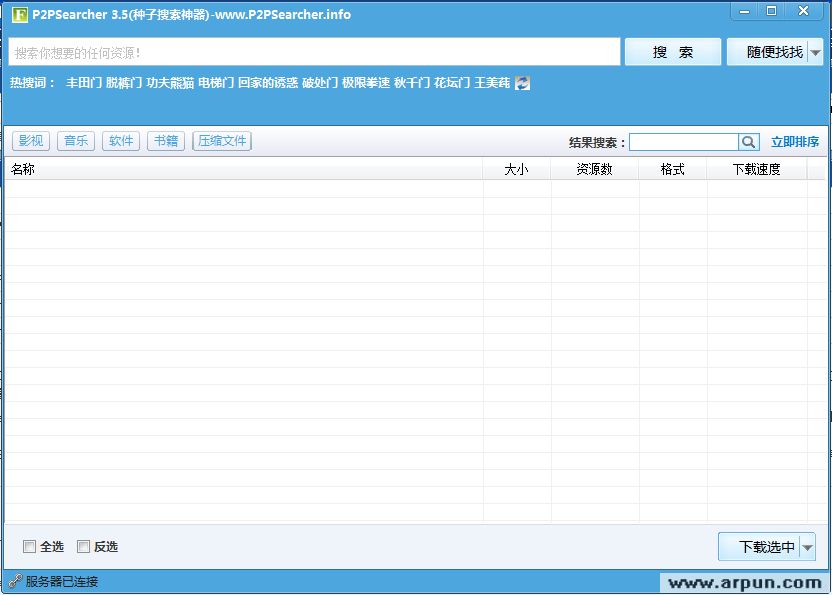
Task: Expand the 随便找找 dropdown arrow
Action: coord(816,52)
